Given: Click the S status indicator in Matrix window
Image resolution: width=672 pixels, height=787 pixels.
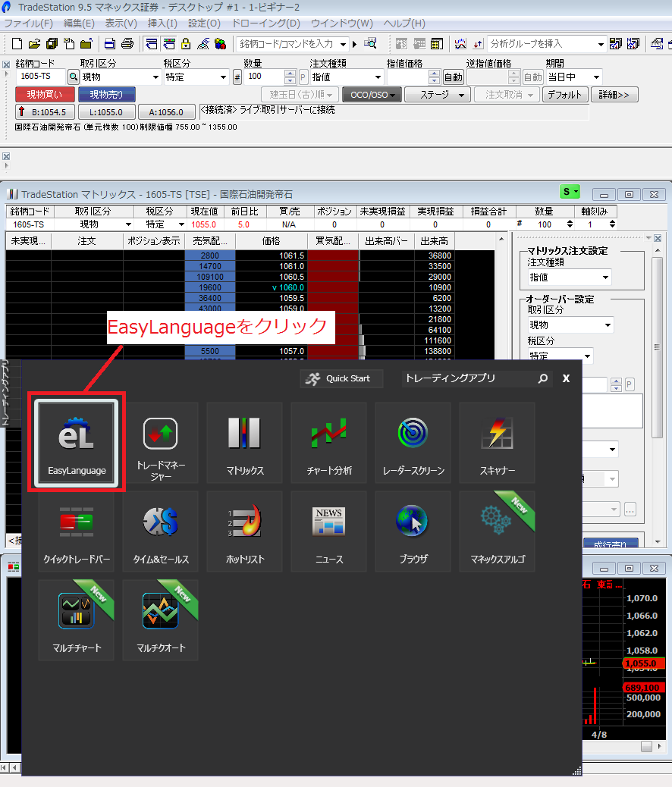Looking at the screenshot, I should (x=570, y=192).
